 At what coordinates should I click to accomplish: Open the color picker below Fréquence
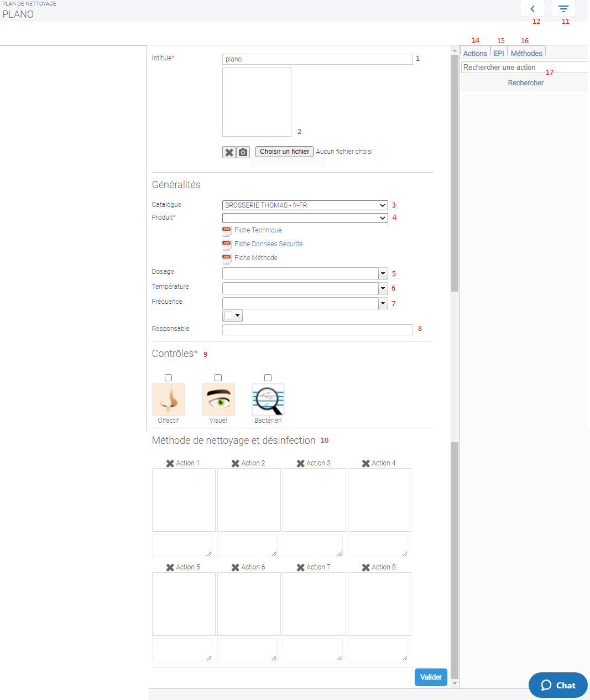(232, 316)
